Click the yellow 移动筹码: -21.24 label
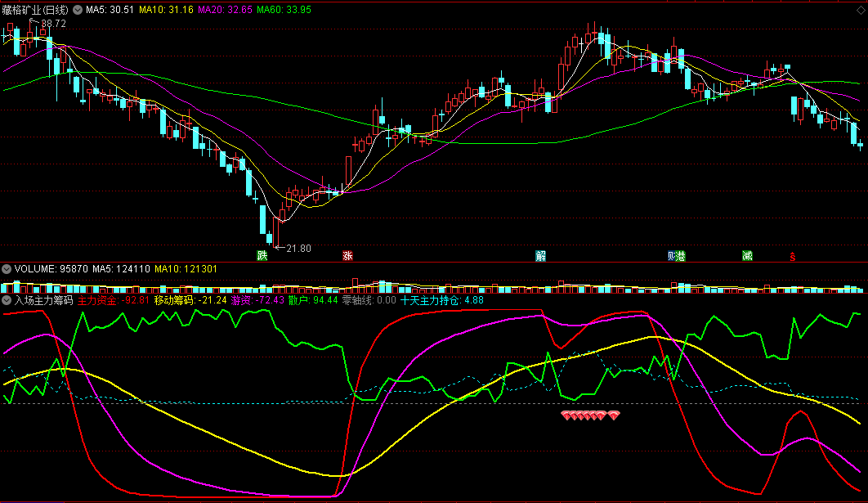 pos(190,300)
